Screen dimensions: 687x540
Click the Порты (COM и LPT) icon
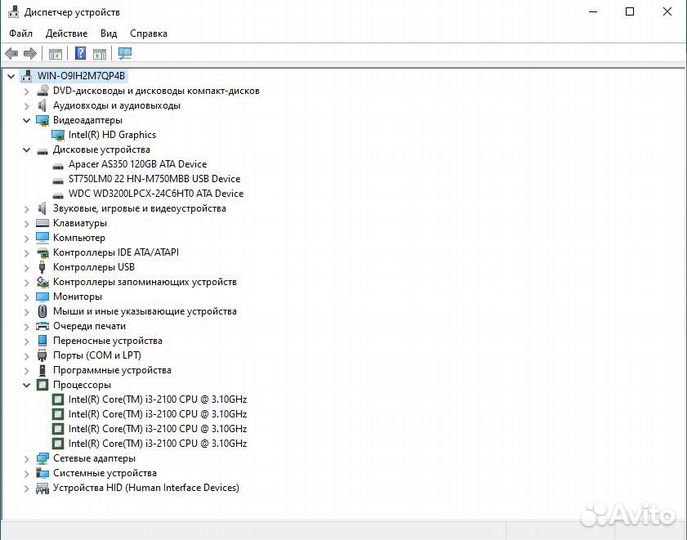pos(42,355)
